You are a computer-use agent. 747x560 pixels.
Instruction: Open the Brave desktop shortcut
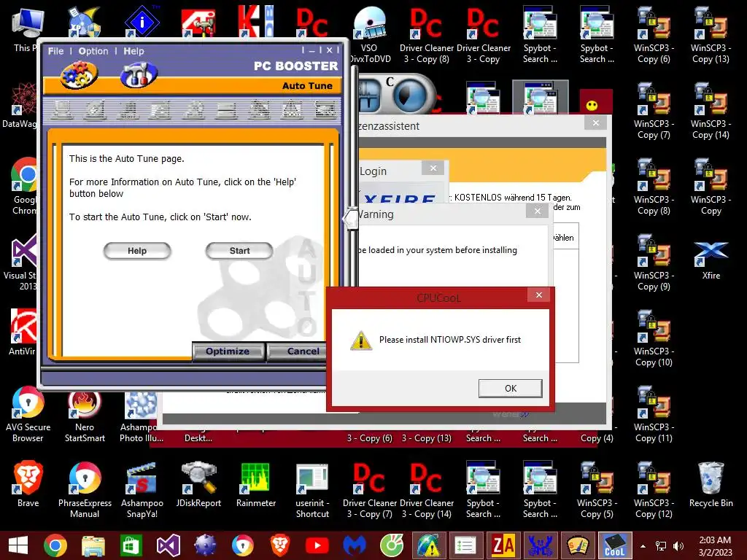[x=28, y=485]
